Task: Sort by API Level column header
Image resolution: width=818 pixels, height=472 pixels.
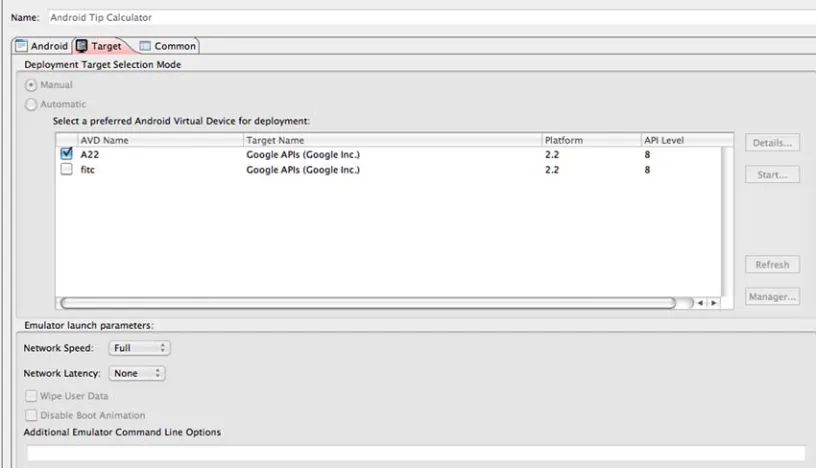Action: tap(687, 140)
